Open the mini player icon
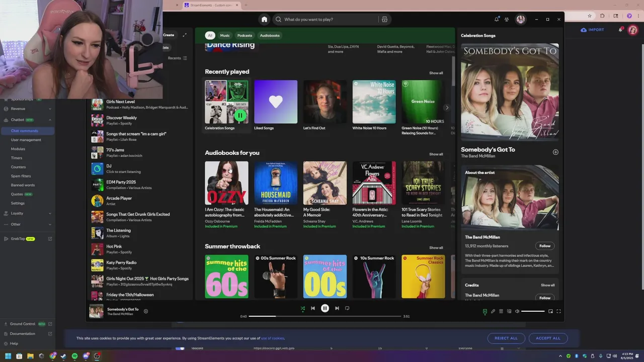Image resolution: width=644 pixels, height=362 pixels. (x=550, y=311)
